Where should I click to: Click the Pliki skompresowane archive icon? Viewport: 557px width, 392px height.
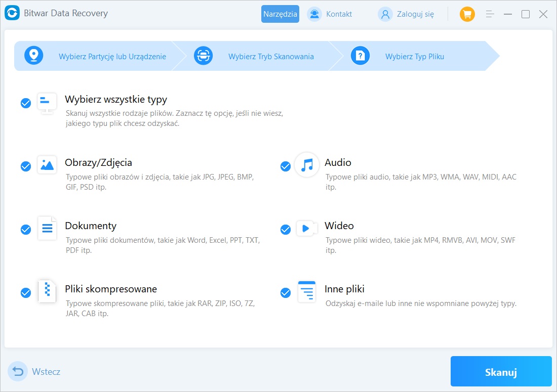47,291
